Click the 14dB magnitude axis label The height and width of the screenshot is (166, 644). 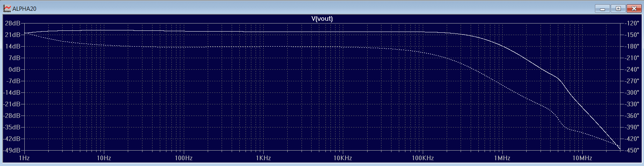coord(12,46)
